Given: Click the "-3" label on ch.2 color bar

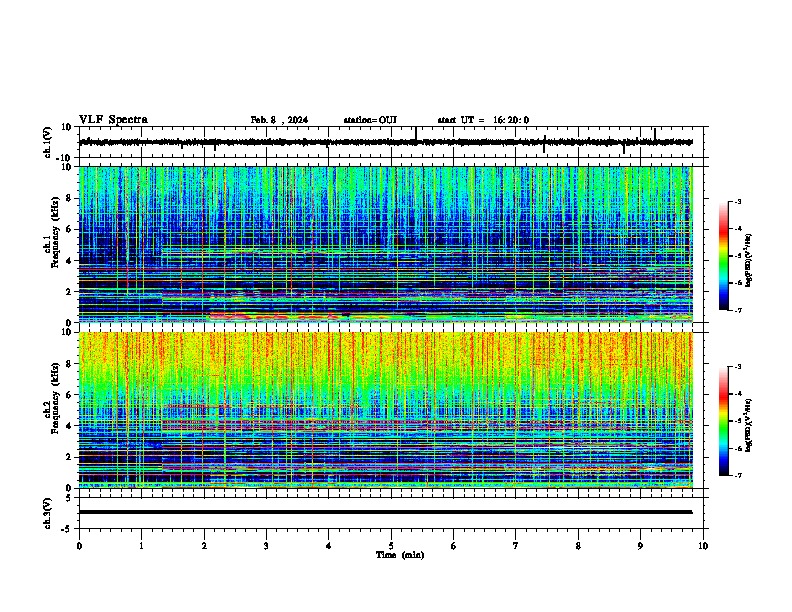Looking at the screenshot, I should click(738, 367).
